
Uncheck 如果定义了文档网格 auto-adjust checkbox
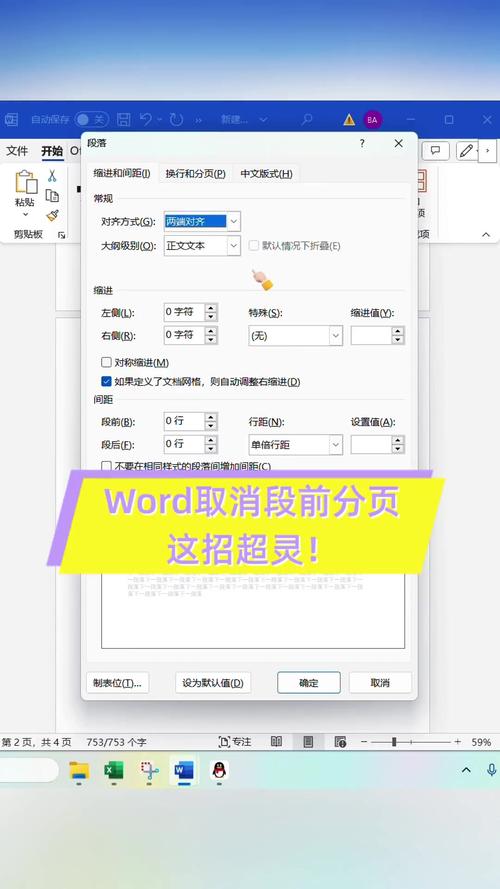pos(106,382)
